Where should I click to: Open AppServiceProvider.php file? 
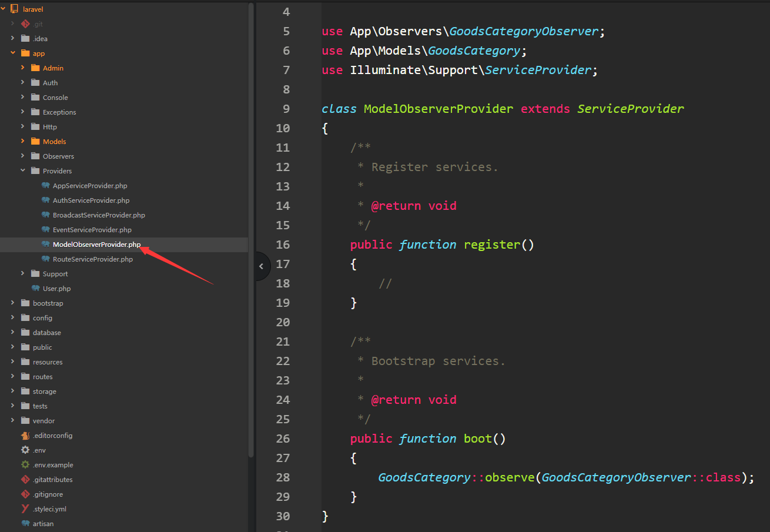click(90, 186)
